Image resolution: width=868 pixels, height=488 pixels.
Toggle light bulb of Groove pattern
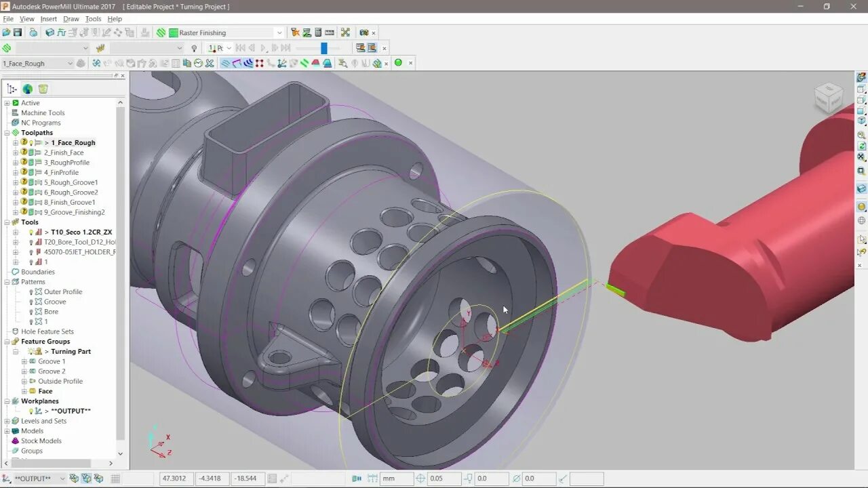coord(31,302)
